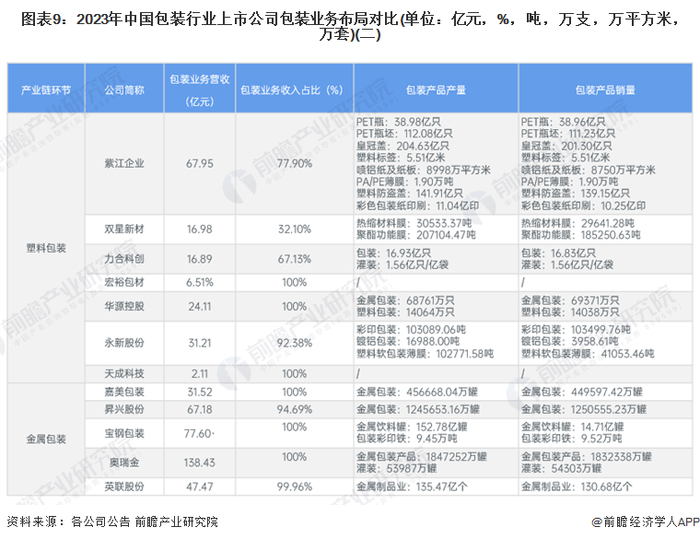Click the 包装产品销量 column header
Viewport: 700px width, 541px height.
(605, 90)
